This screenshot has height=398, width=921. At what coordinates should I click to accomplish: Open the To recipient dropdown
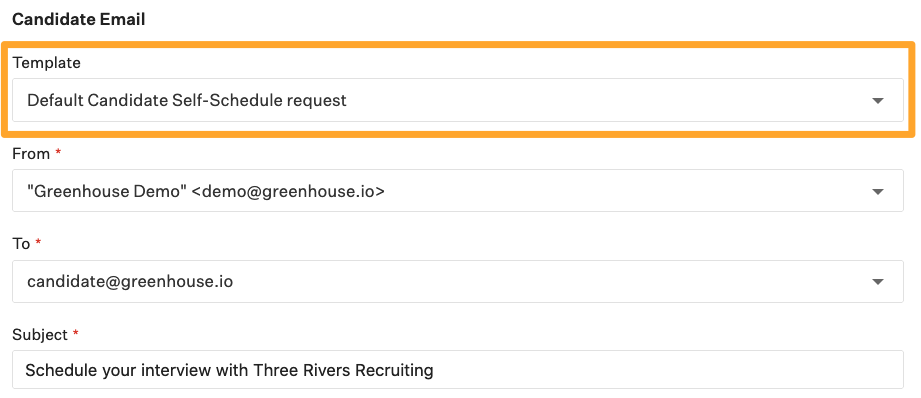click(x=458, y=281)
